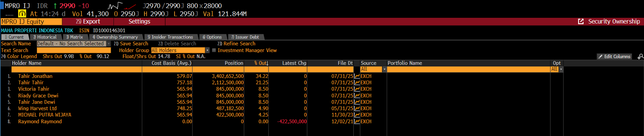Sort by Cost Basis (Avg.) column header
The width and height of the screenshot is (644, 136).
[171, 63]
